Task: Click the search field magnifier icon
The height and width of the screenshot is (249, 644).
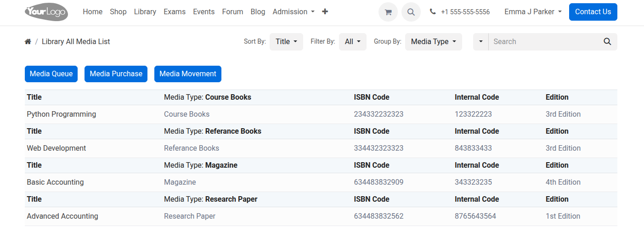Action: (607, 42)
